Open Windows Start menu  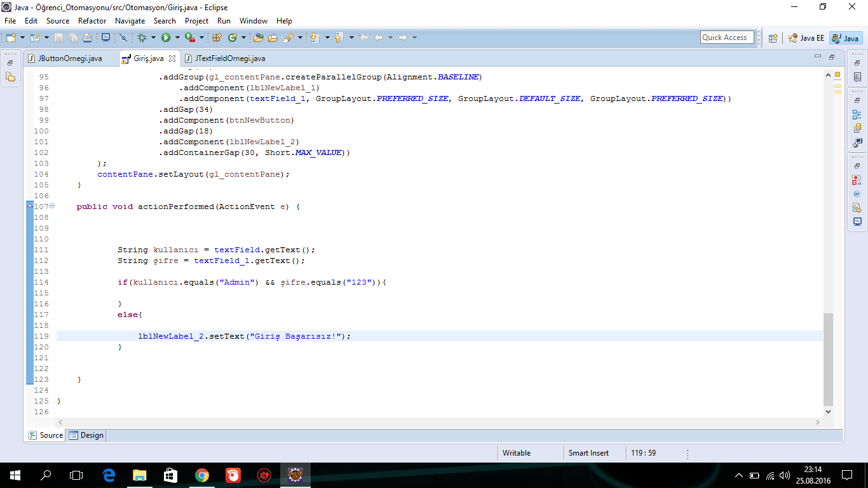[15, 475]
